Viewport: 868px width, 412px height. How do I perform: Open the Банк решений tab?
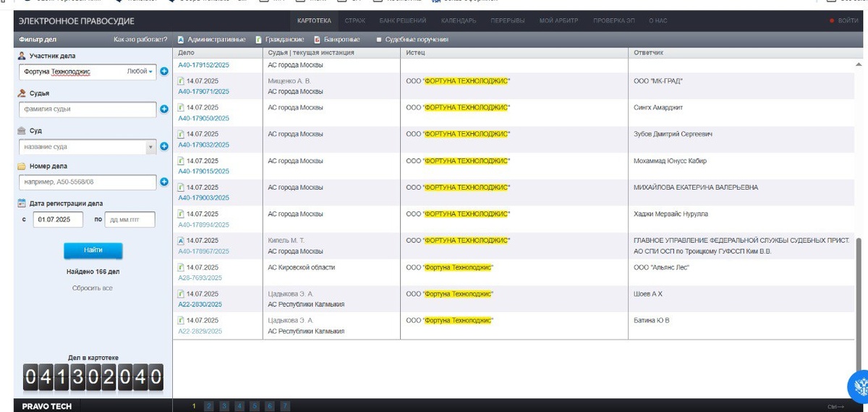tap(403, 21)
